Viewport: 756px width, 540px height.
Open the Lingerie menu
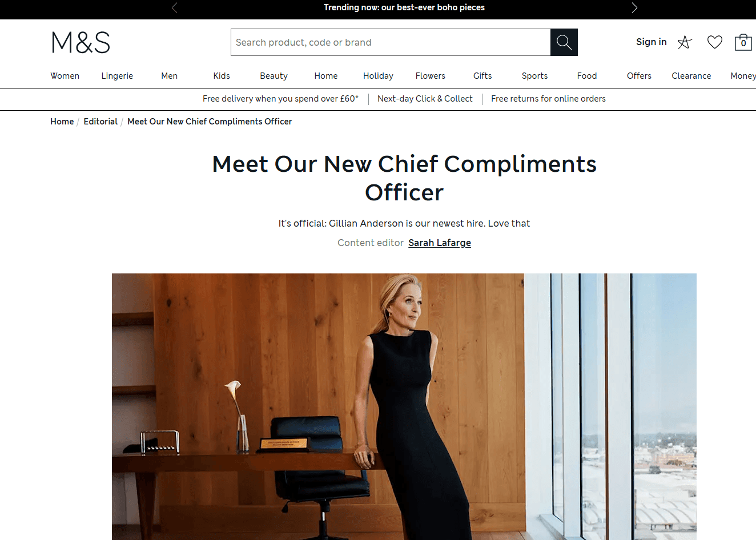tap(117, 76)
